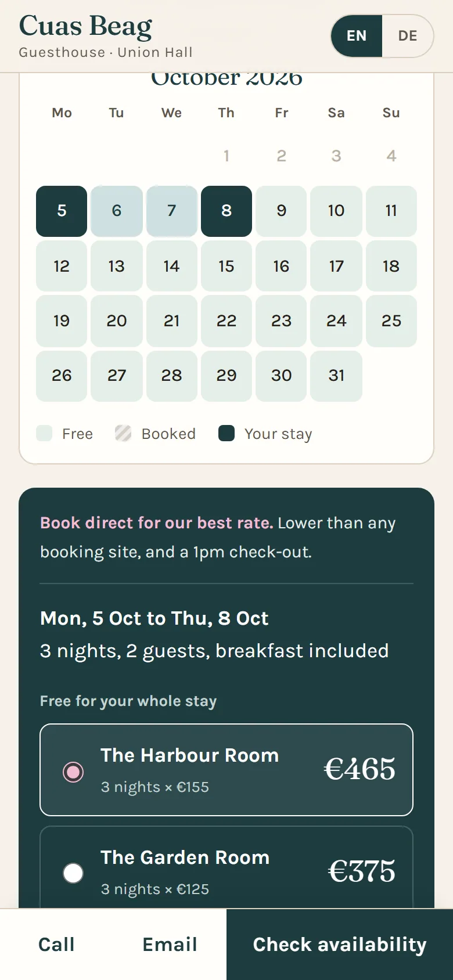The height and width of the screenshot is (980, 453).
Task: Select October 22 on the calendar
Action: pyautogui.click(x=227, y=321)
